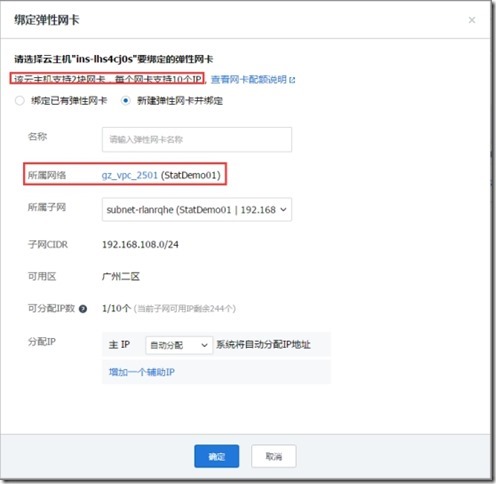Click the 该云主机支持2块网卡 quota notice
Screen dimensions: 496x484
click(x=108, y=79)
